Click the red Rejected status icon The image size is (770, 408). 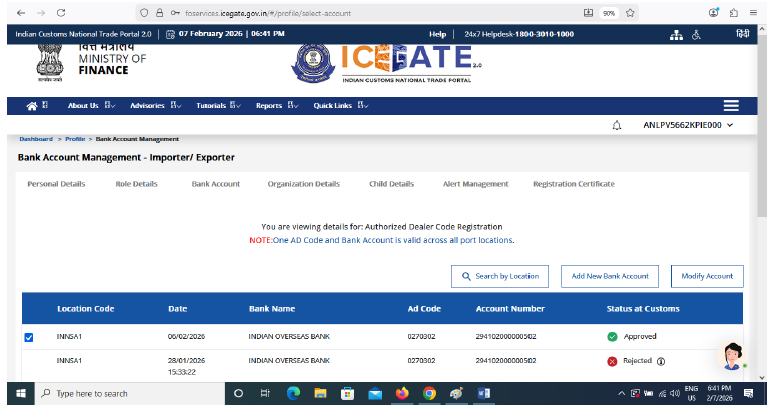612,362
